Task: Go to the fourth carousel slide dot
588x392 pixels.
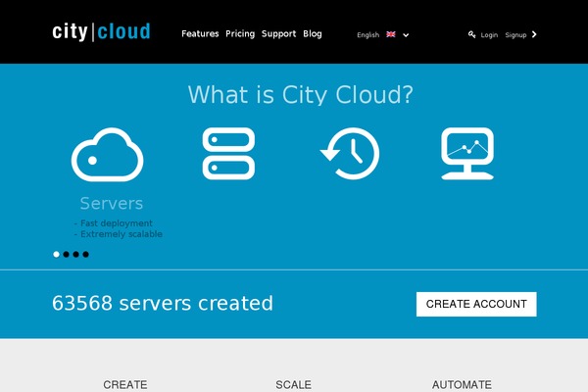Action: coord(85,255)
